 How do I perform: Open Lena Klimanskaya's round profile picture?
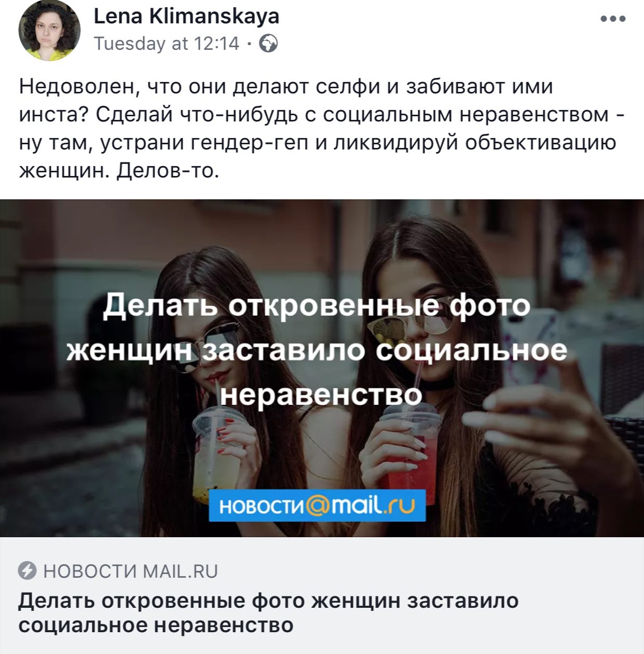coord(49,30)
